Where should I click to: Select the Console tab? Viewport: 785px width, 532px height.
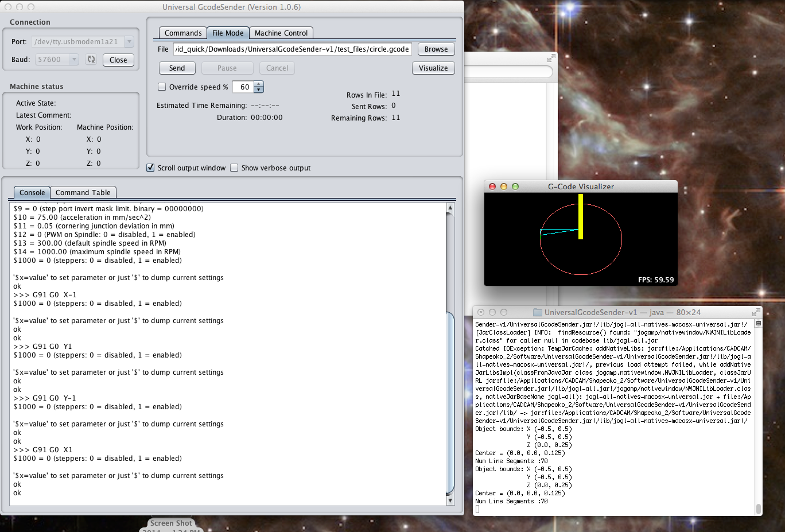click(32, 193)
